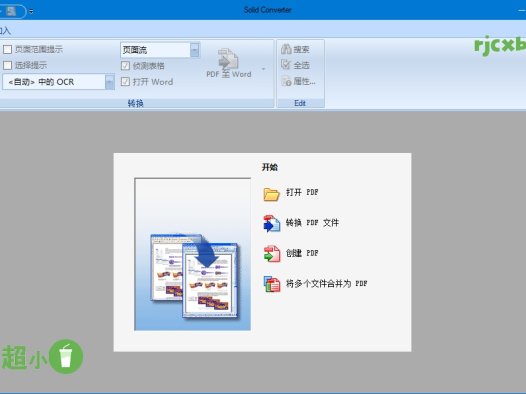Click the 将多个文件合并为 PDF icon
526x394 pixels.
pyautogui.click(x=271, y=284)
